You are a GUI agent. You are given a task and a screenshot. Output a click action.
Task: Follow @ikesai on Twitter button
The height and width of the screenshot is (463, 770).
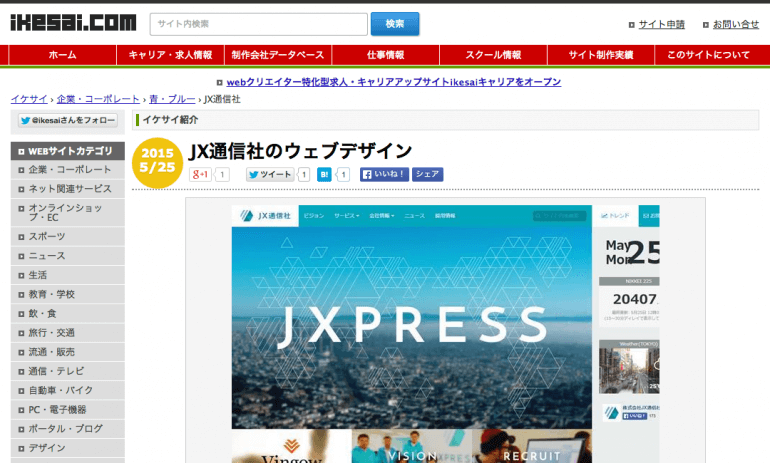tap(68, 120)
